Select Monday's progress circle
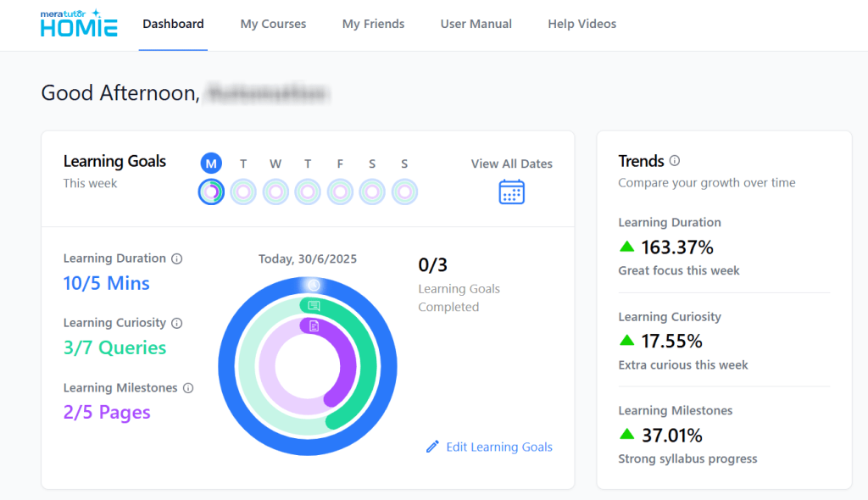Viewport: 868px width, 500px height. [x=210, y=192]
